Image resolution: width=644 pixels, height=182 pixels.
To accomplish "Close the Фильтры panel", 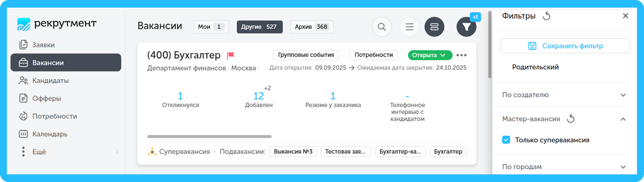I will click(x=625, y=16).
